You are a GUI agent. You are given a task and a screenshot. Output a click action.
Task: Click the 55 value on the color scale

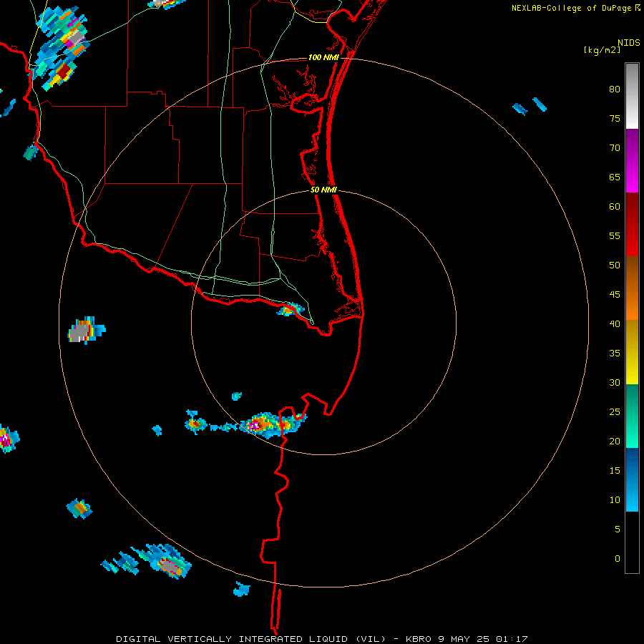615,235
